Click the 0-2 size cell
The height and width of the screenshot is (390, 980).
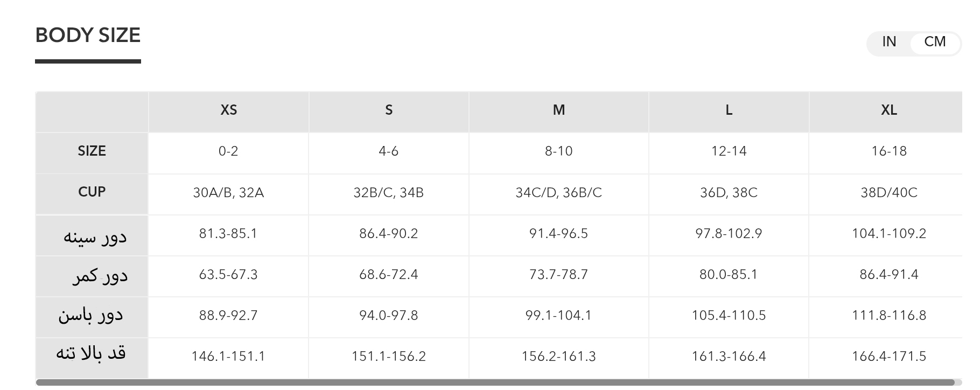point(228,151)
